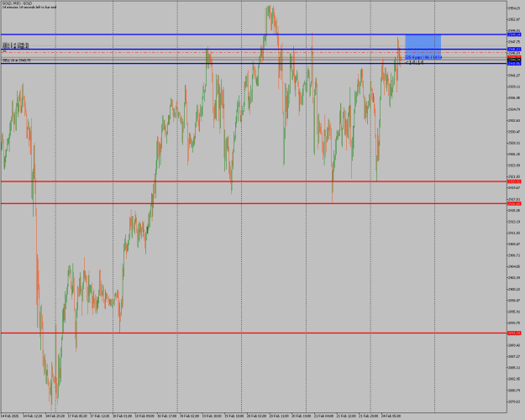Viewport: 525px width, 420px height.
Task: Click price scale value 2952.07
Action: click(514, 19)
